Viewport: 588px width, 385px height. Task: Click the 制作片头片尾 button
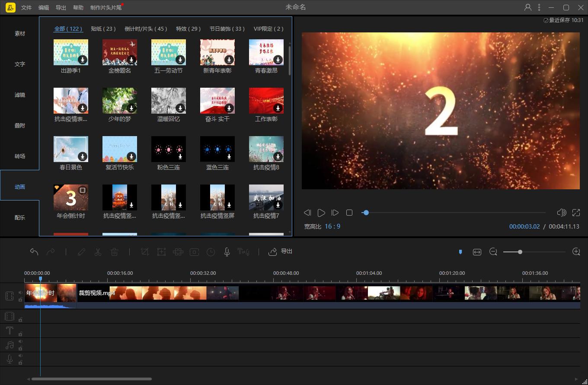pyautogui.click(x=106, y=8)
